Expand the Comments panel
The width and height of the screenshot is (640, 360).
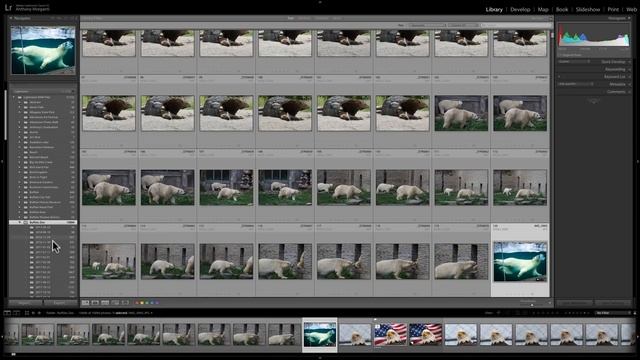coord(629,92)
